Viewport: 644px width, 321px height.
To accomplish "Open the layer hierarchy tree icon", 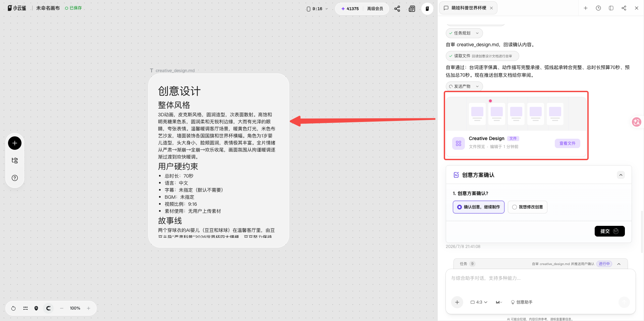I will pos(15,160).
